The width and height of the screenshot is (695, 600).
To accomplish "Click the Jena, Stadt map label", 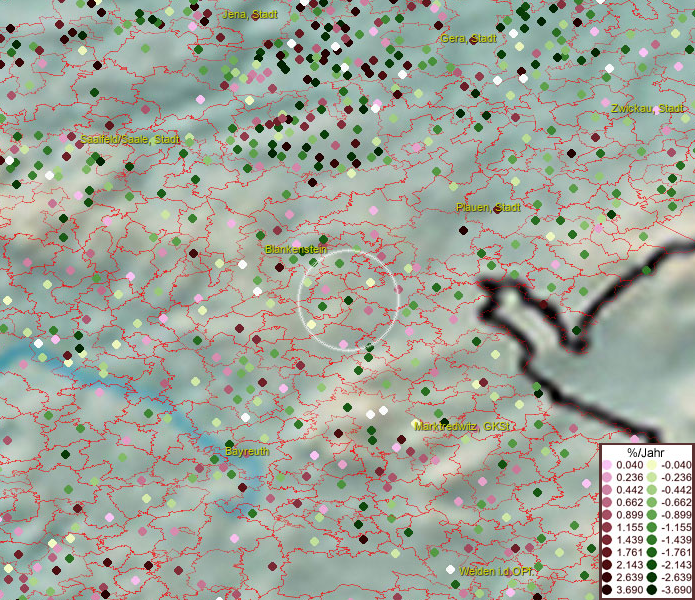I will 248,15.
